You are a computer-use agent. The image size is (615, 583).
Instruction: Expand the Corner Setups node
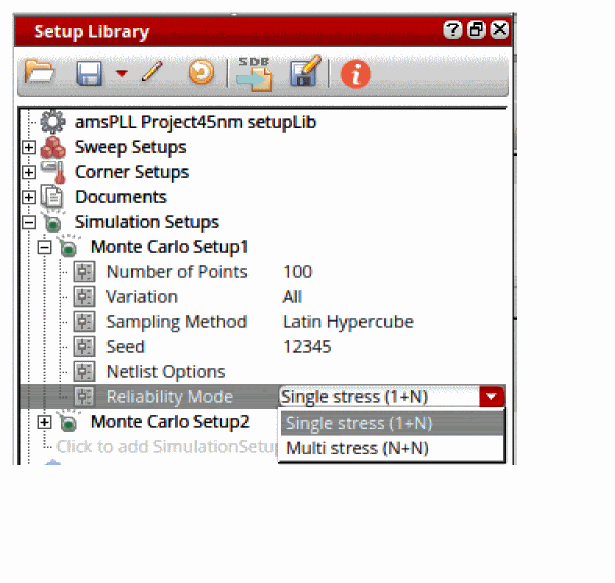[29, 172]
